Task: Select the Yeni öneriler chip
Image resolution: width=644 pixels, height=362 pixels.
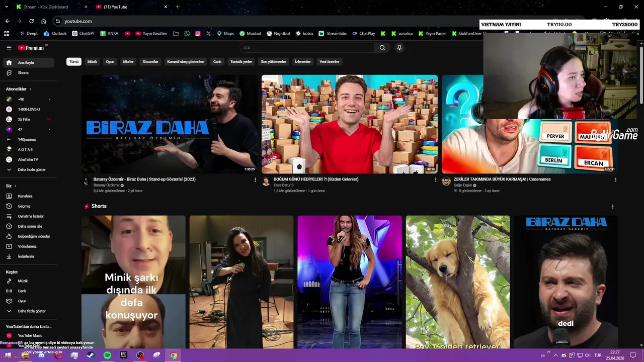Action: coord(330,62)
